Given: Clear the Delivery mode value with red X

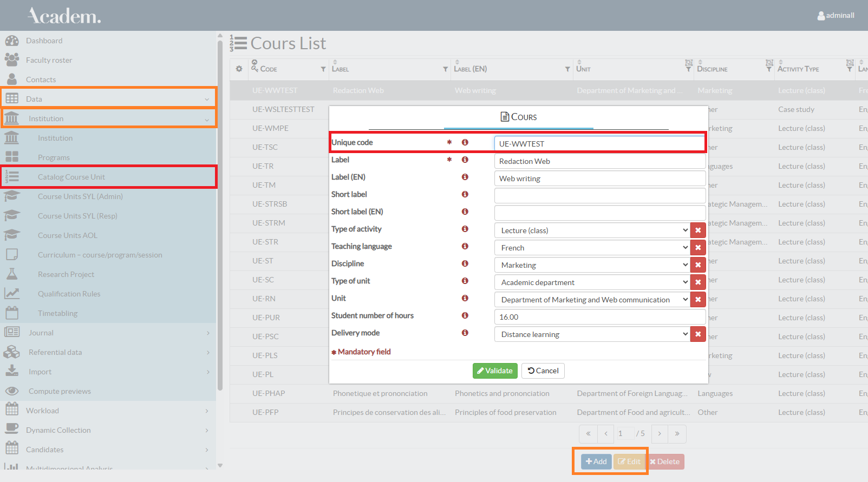Looking at the screenshot, I should (698, 334).
